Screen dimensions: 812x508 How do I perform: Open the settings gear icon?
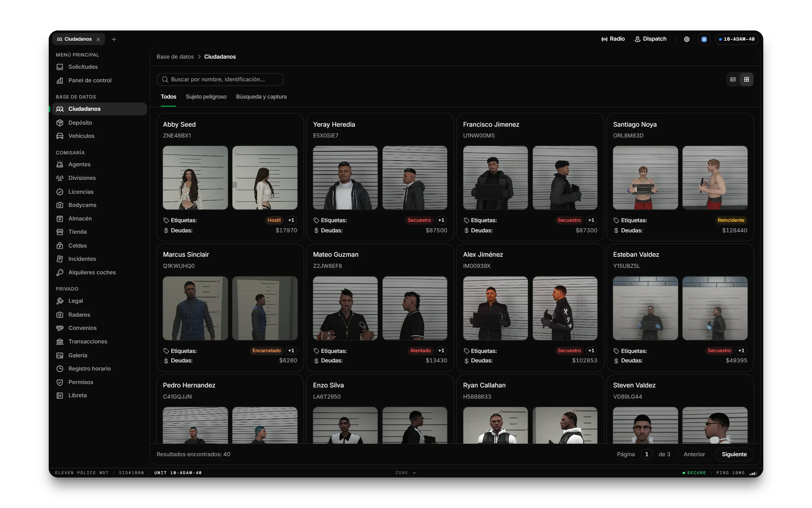pyautogui.click(x=686, y=39)
